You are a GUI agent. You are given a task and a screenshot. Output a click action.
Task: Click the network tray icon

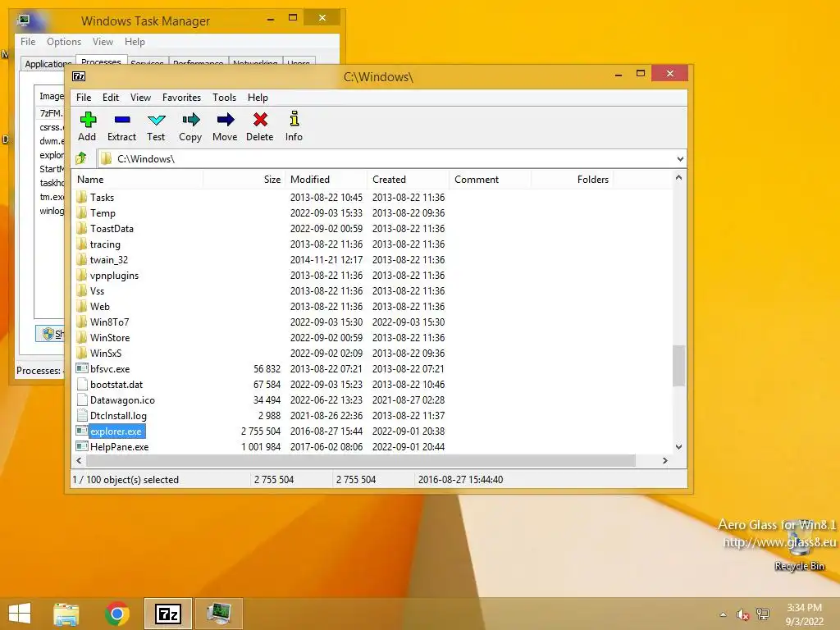763,614
